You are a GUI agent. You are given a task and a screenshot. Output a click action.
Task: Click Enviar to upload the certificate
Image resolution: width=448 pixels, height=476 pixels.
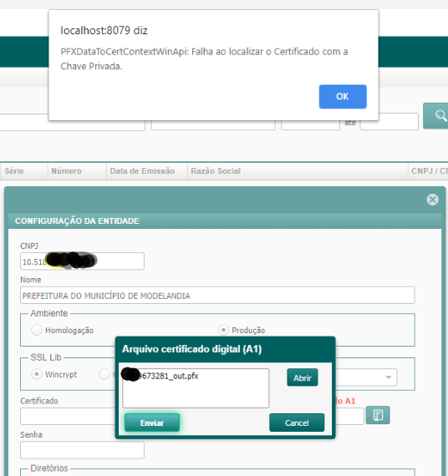tap(152, 423)
